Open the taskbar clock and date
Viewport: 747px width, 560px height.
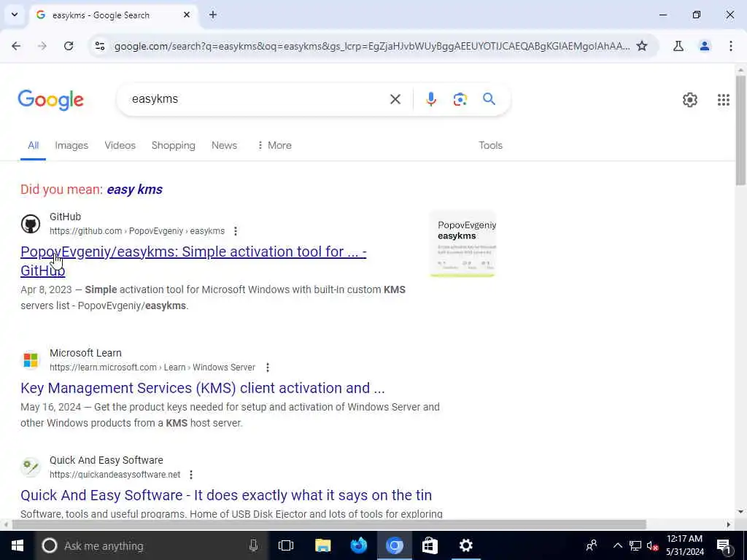pos(684,545)
